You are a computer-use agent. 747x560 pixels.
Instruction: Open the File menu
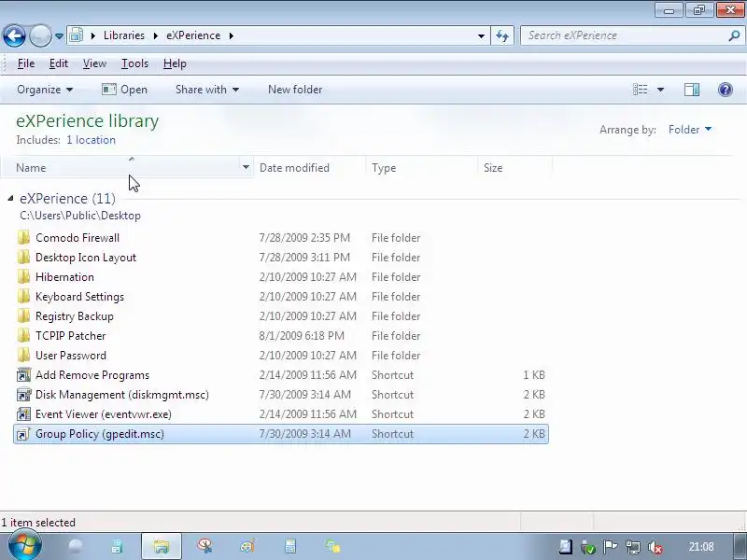[26, 63]
